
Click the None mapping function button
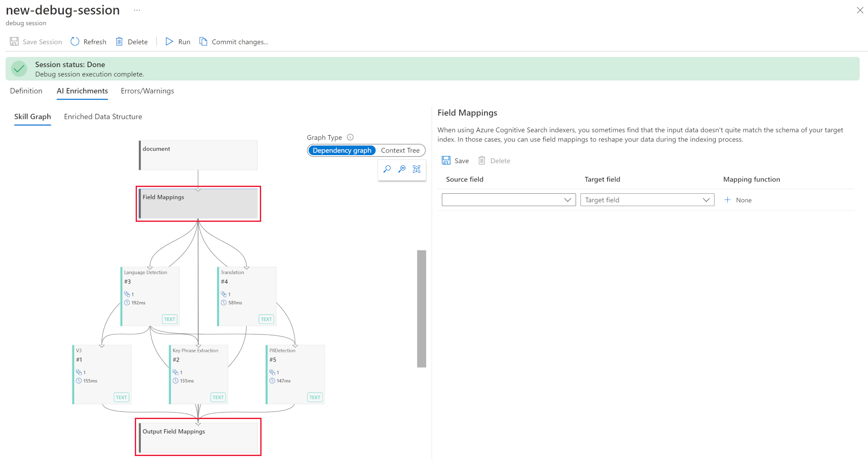coord(738,200)
